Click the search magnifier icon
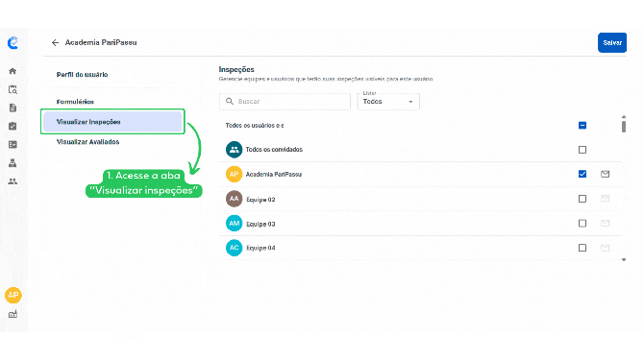 230,102
